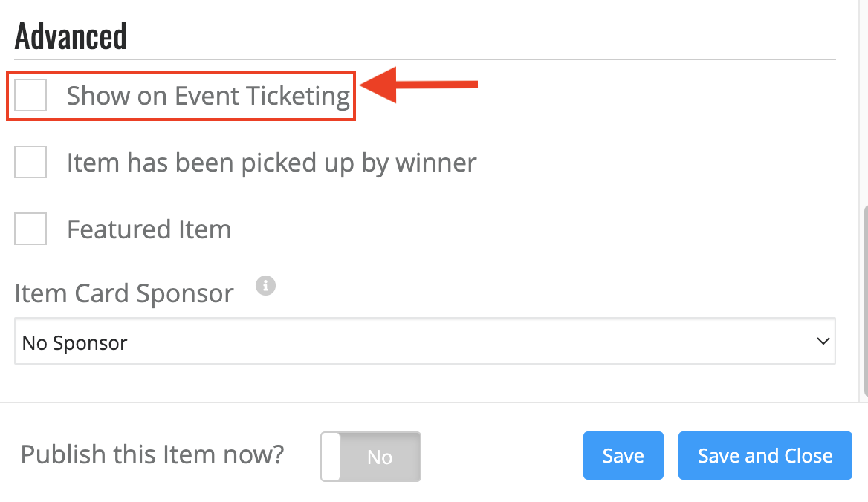Click the Advanced section heading

pos(71,36)
